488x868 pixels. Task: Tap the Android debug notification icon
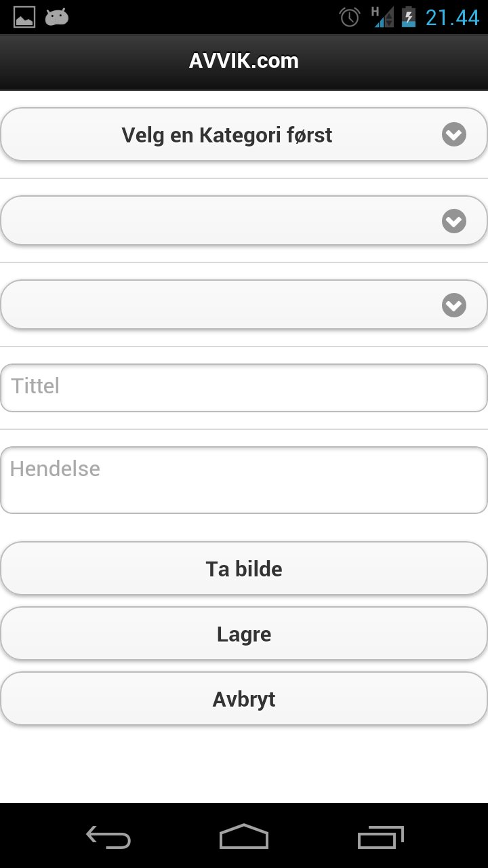click(x=57, y=17)
